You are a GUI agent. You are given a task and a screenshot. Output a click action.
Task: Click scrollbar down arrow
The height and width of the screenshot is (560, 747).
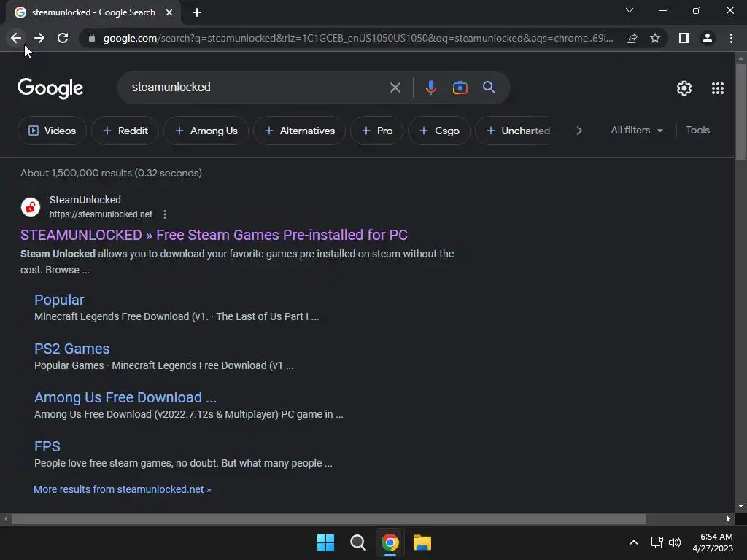740,506
